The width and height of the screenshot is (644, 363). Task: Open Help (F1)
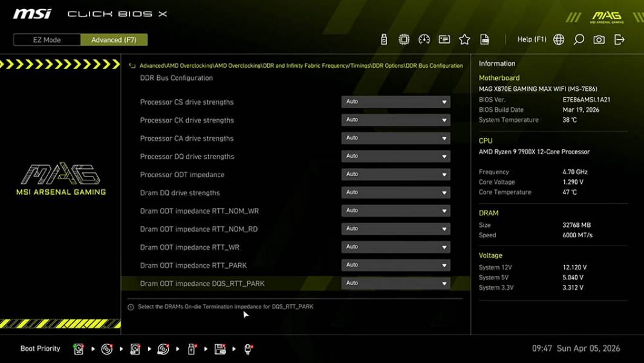click(x=531, y=39)
